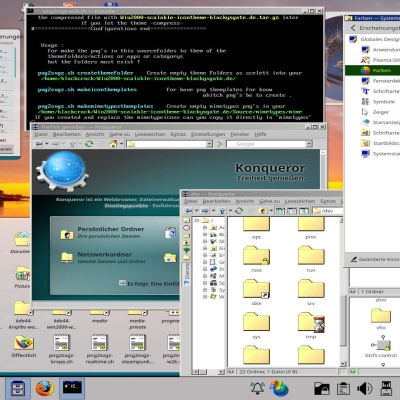Open the Hilfe menu in Freiheit genießen Konqueror
The image size is (400, 400).
tap(260, 134)
